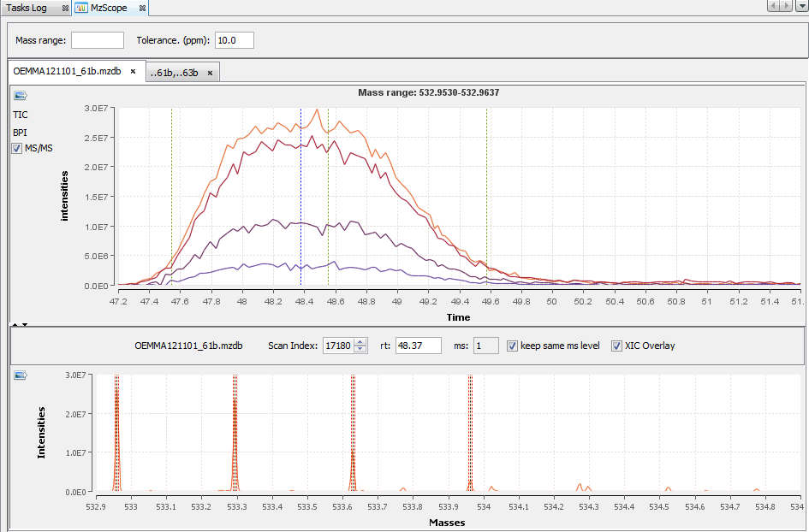Uncheck the MS/MS checkbox
This screenshot has width=809, height=532.
[17, 149]
